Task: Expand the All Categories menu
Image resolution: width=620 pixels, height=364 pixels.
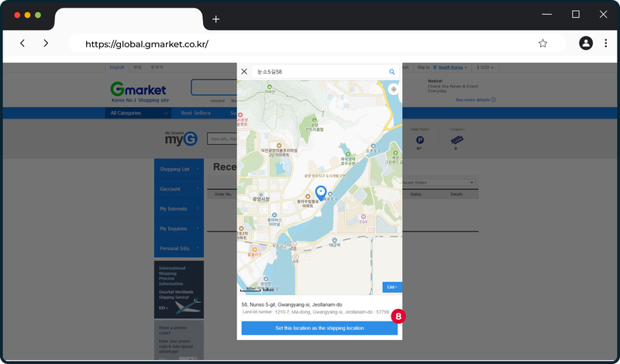Action: (x=139, y=113)
